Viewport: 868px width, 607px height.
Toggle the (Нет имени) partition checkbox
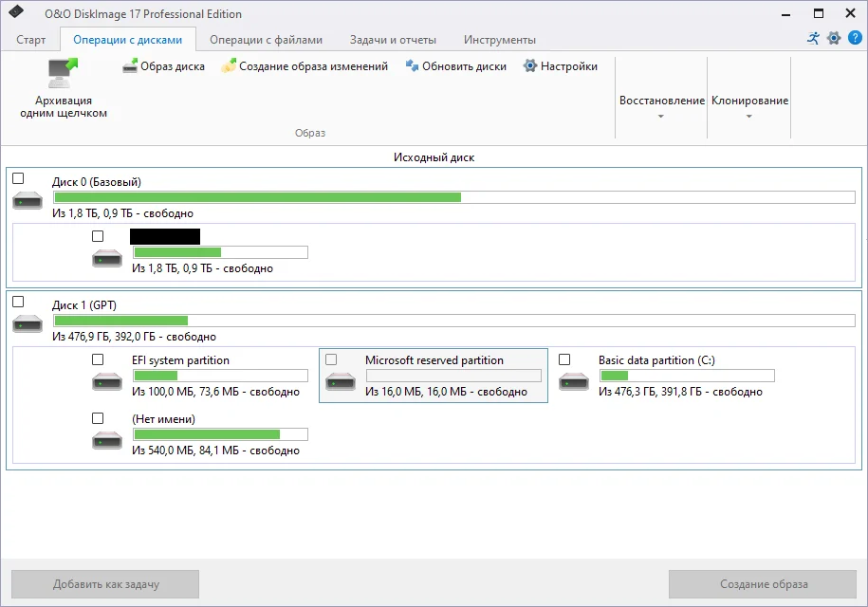(x=98, y=418)
